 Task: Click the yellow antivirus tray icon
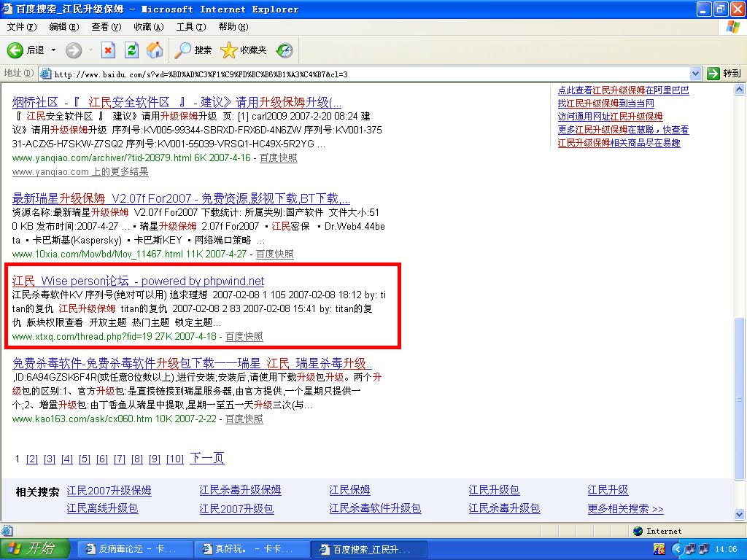pos(659,550)
